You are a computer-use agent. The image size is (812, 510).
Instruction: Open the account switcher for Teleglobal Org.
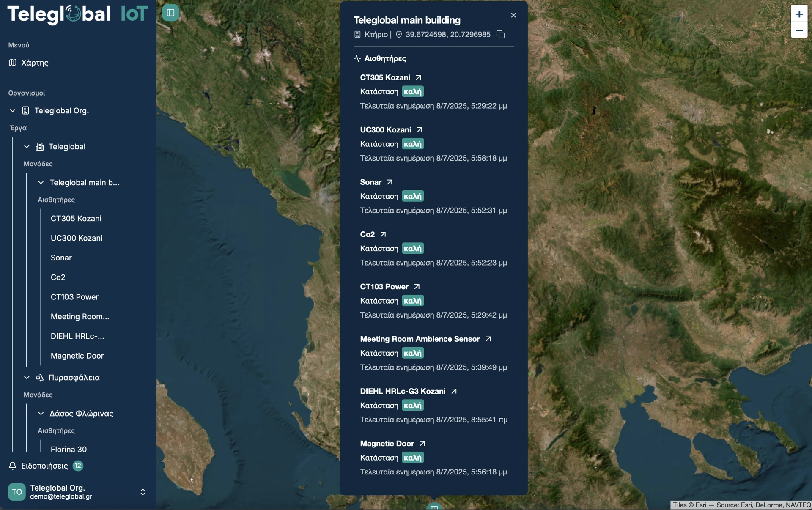tap(143, 492)
